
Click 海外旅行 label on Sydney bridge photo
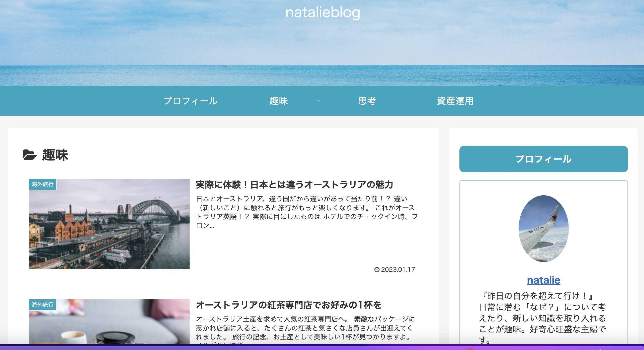43,184
